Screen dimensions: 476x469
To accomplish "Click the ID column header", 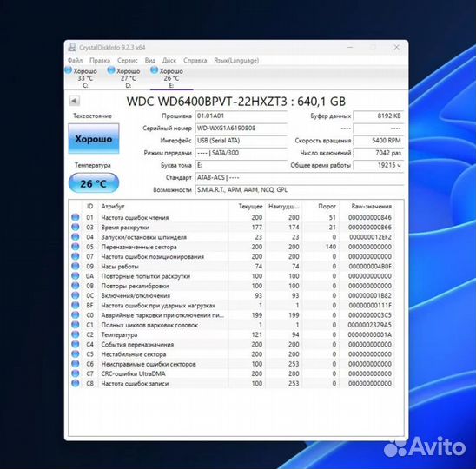I will (89, 206).
